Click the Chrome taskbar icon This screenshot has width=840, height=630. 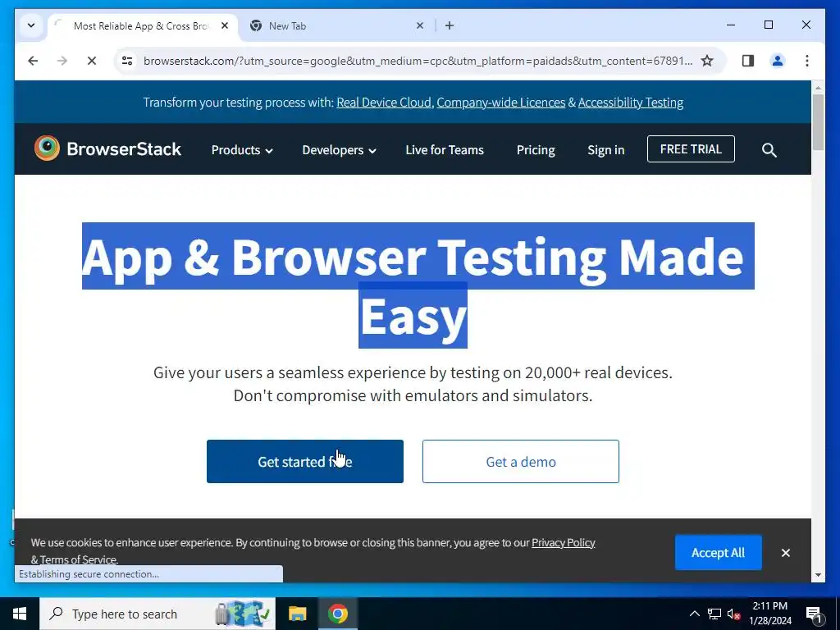coord(337,614)
